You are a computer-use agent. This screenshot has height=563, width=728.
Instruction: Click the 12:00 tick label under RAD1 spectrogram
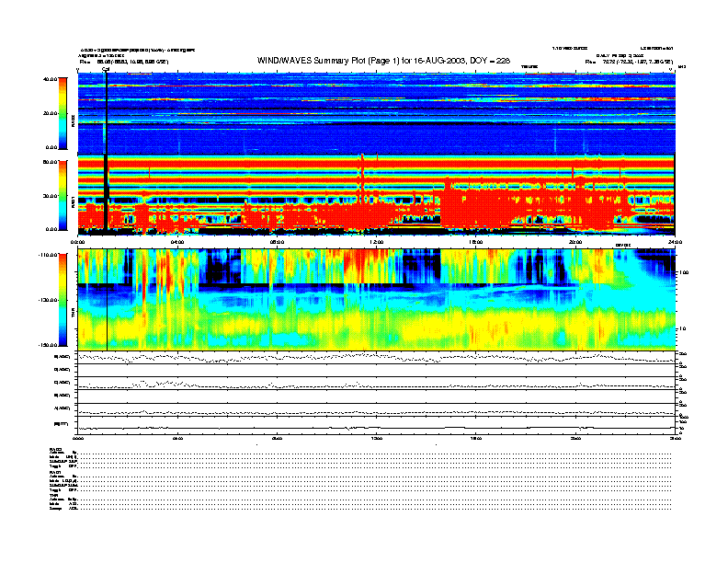coord(377,242)
